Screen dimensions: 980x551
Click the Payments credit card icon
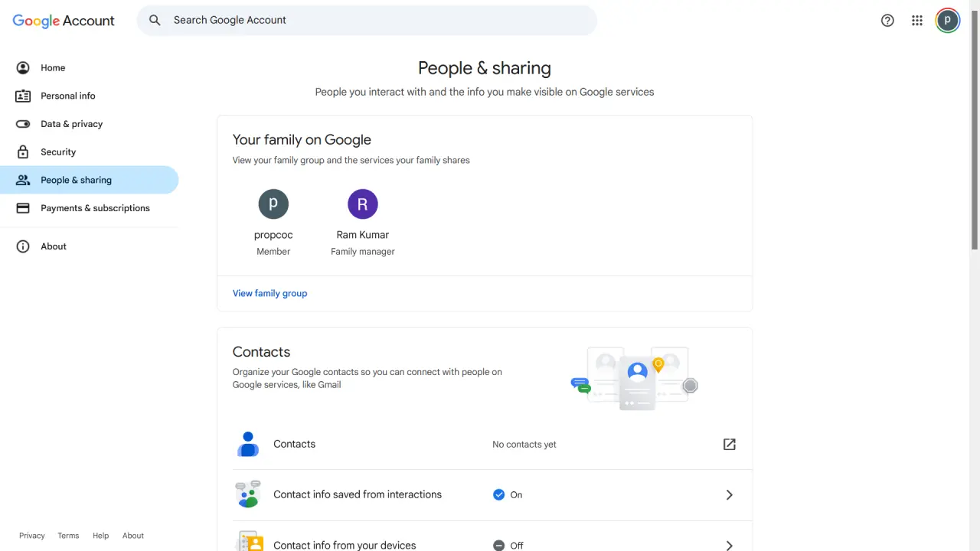[23, 208]
